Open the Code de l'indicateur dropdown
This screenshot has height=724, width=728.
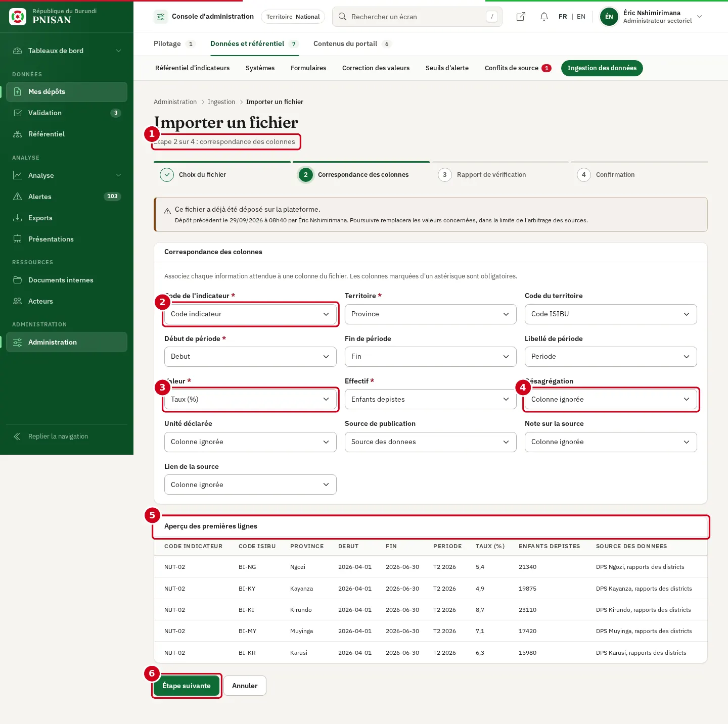pos(250,314)
